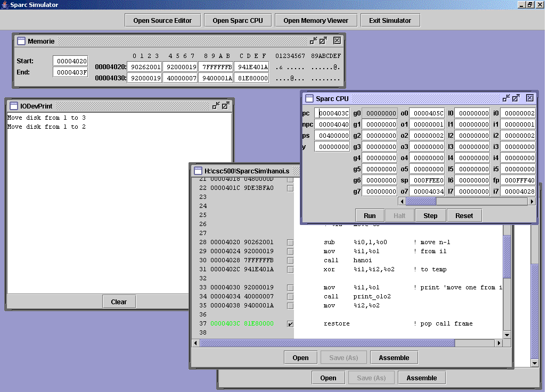
Task: Uncheck breakpoint box at address 0000403C
Action: (x=290, y=324)
